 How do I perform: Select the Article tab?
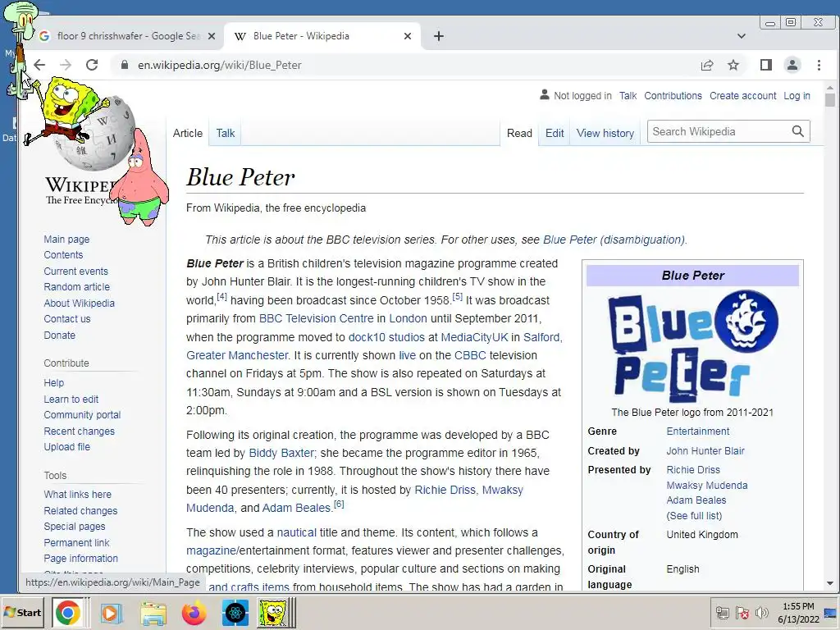pyautogui.click(x=188, y=133)
